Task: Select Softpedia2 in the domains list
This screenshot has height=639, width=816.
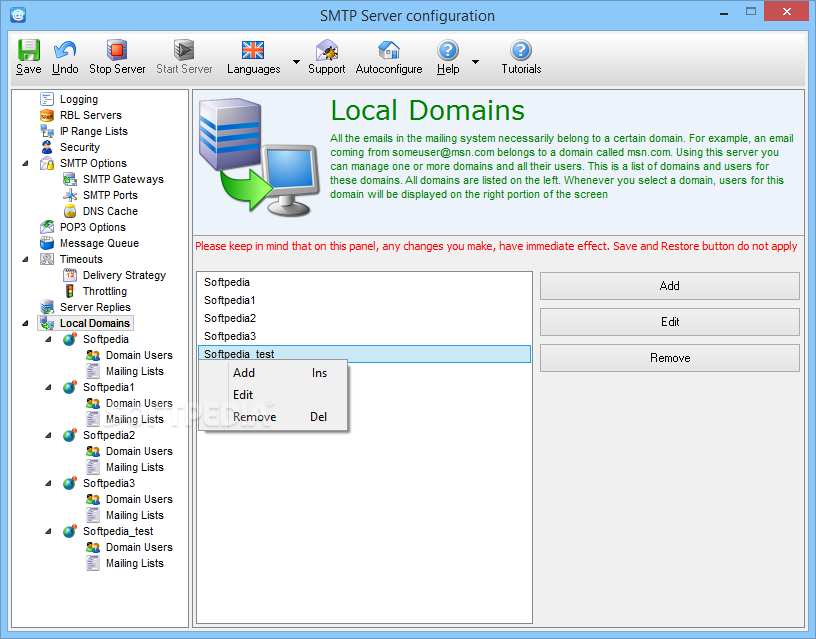Action: 364,318
